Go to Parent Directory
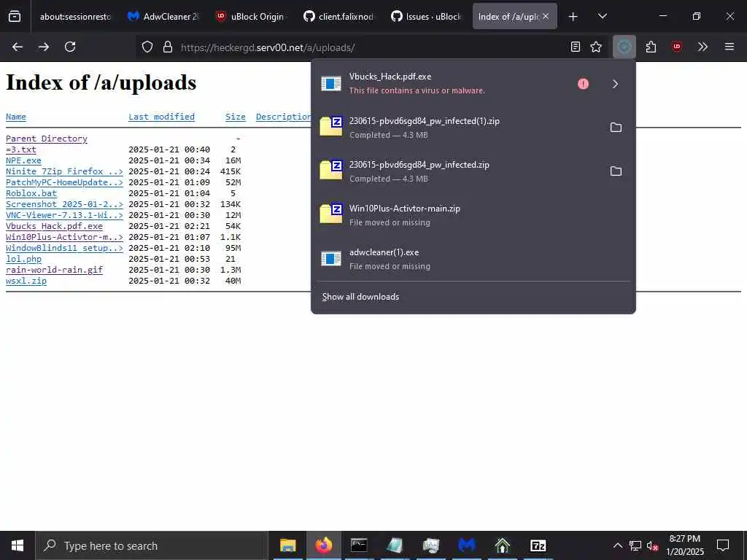 47,139
